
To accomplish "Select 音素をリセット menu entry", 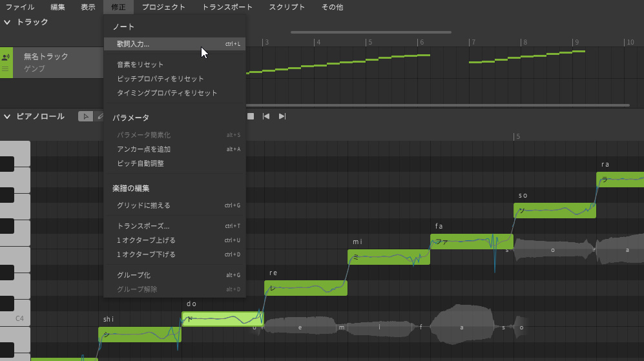I will coord(174,65).
